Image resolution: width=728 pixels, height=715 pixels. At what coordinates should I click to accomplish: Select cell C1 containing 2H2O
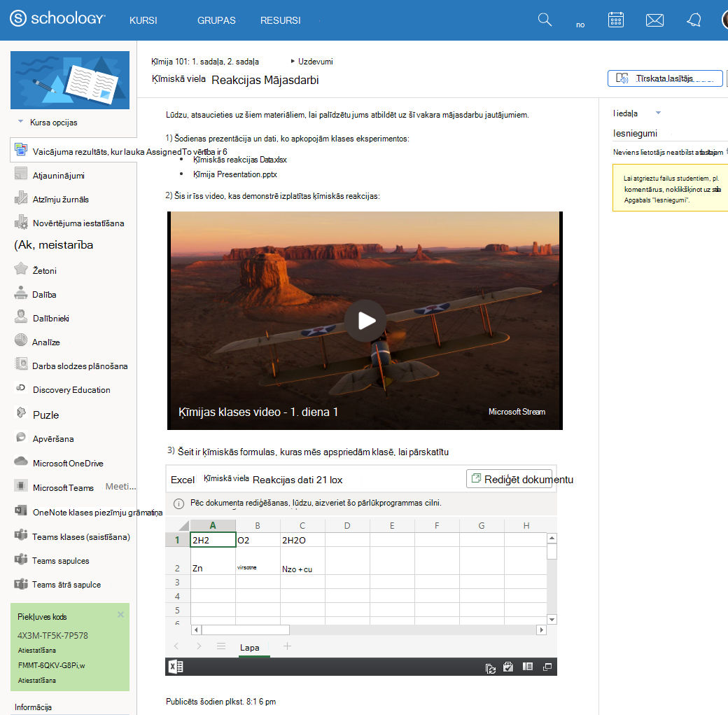tap(302, 540)
